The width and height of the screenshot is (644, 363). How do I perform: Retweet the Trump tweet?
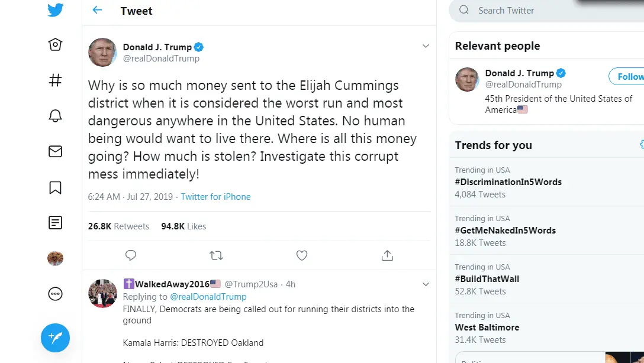coord(216,255)
